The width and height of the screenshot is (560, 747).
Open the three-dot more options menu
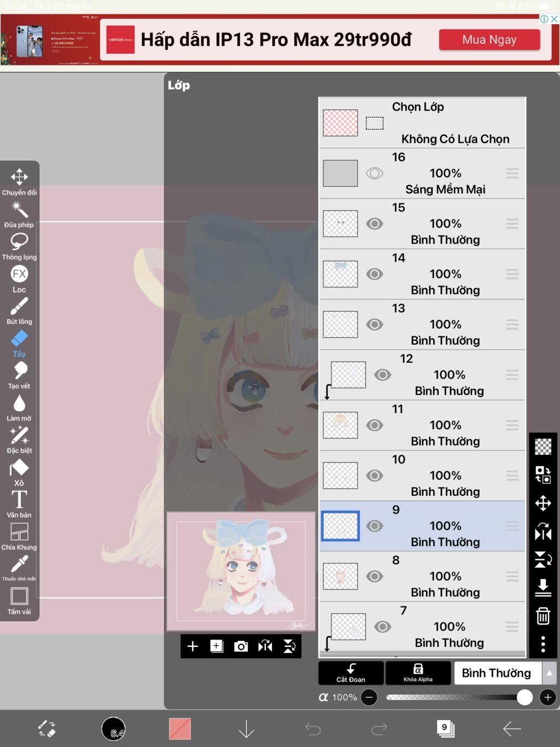543,644
